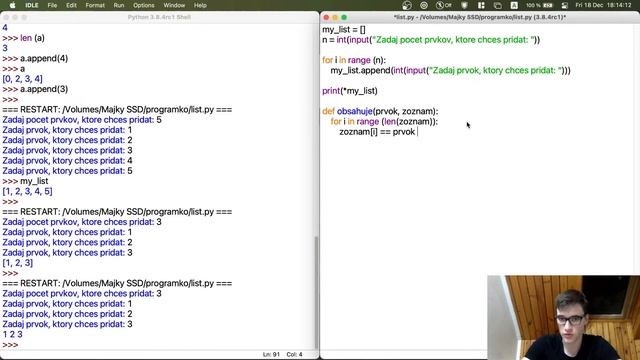Open the timer 'Off' menu bar item

(x=444, y=5)
